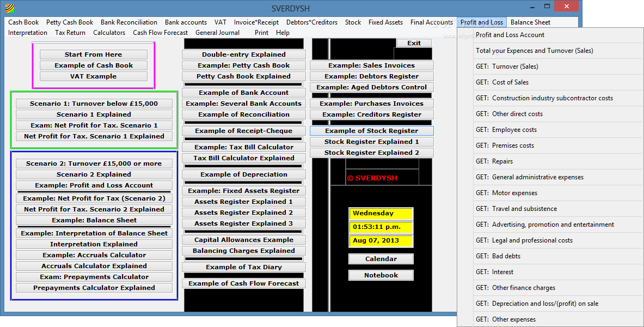Open Scenario 1 Explained

pos(94,114)
